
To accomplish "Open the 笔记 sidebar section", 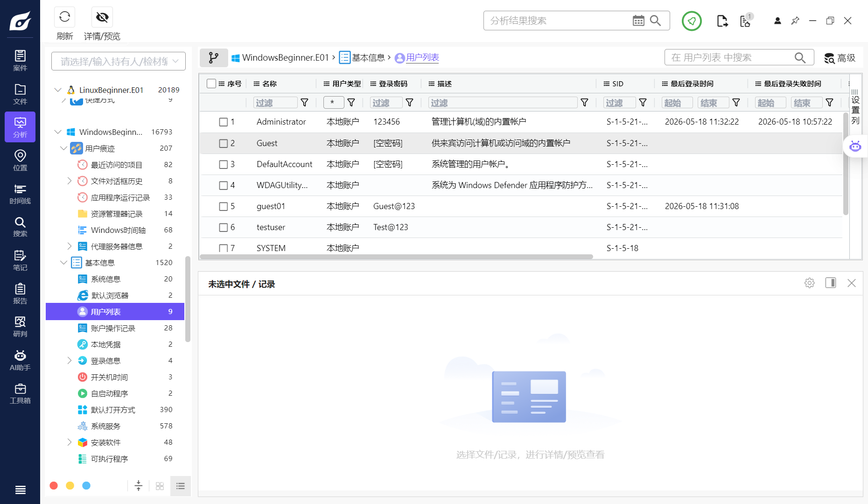I will coord(20,260).
